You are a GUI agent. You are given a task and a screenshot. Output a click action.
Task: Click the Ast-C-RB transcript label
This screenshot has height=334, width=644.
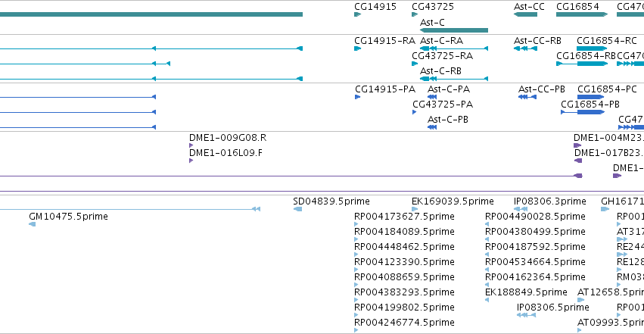[440, 71]
